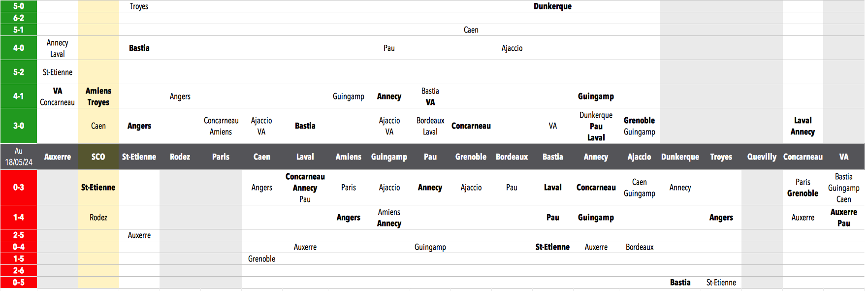The width and height of the screenshot is (868, 291).
Task: Click the Bordeaux column header
Action: [512, 157]
